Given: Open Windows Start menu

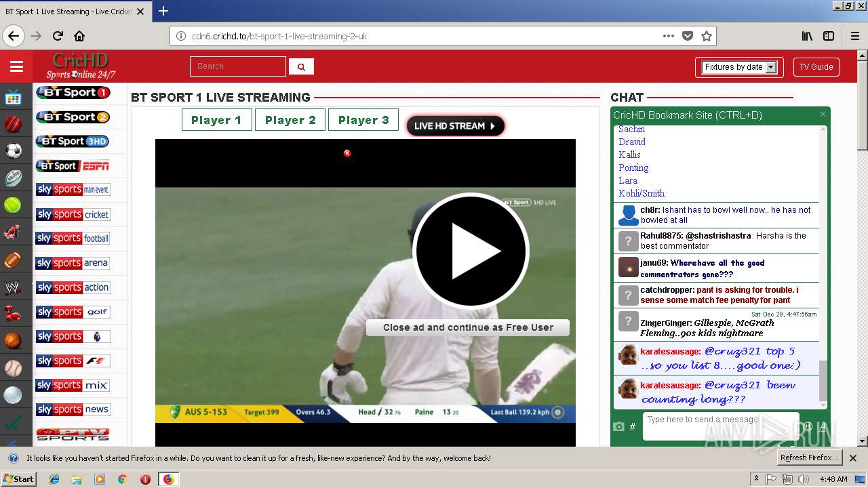Looking at the screenshot, I should (x=19, y=479).
